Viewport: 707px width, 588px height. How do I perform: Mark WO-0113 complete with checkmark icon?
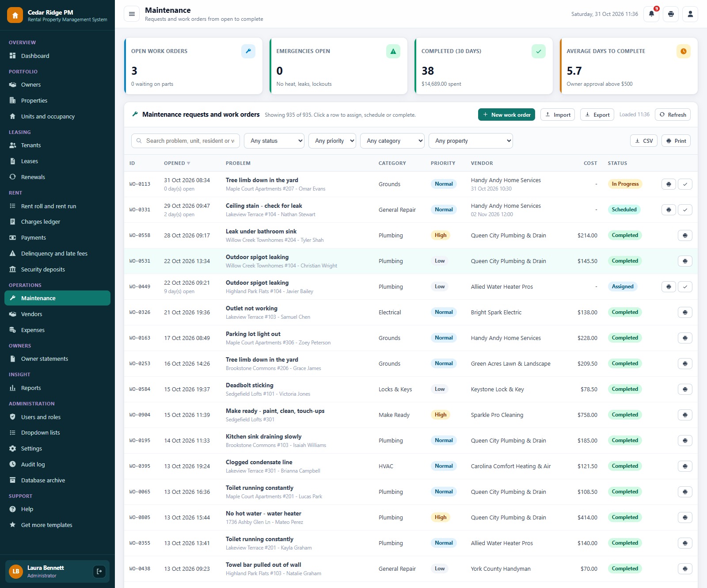point(685,184)
